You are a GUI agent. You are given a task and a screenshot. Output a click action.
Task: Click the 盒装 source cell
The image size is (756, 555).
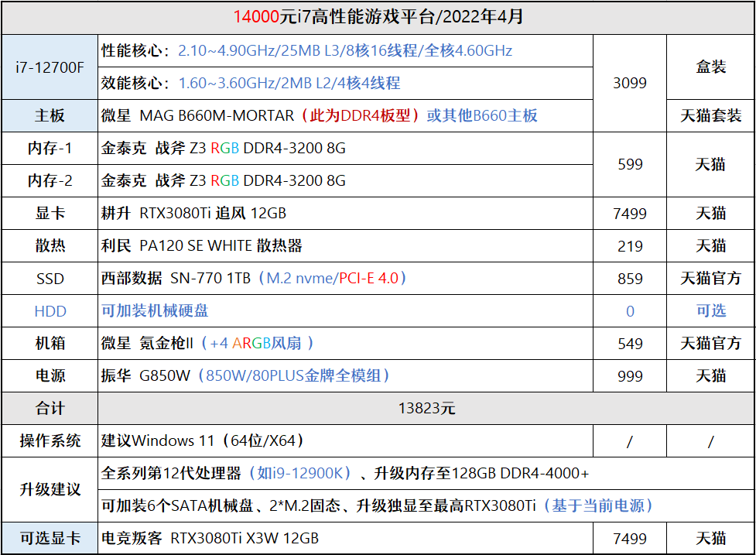pos(710,67)
